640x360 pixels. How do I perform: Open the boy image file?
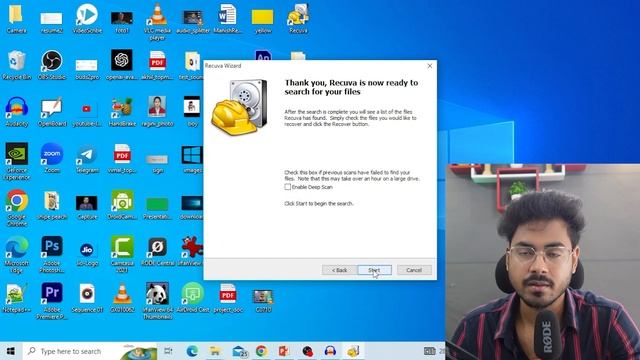click(192, 112)
